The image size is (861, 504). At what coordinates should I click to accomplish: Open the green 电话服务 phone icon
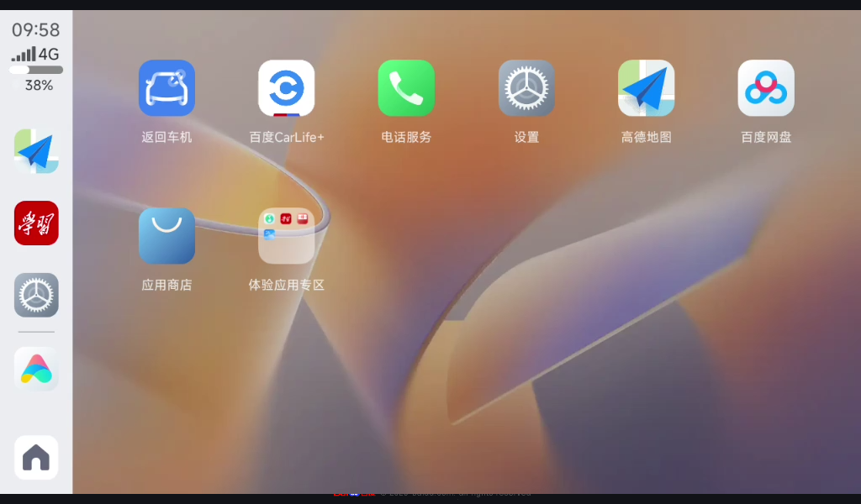pyautogui.click(x=406, y=87)
